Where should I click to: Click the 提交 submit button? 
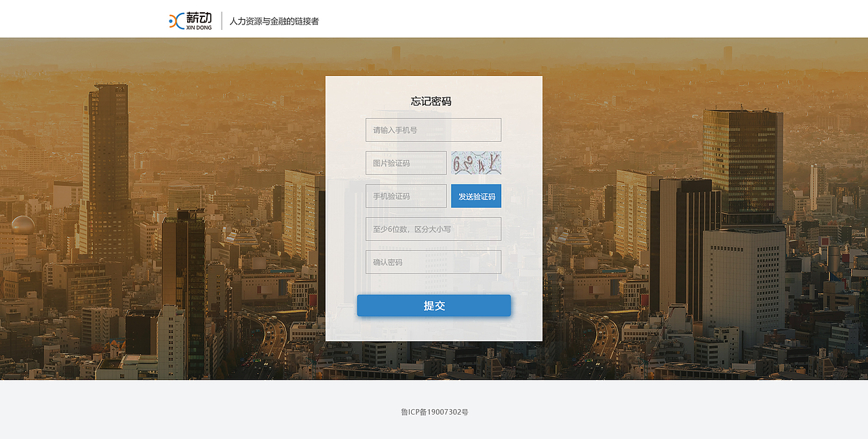coord(433,305)
